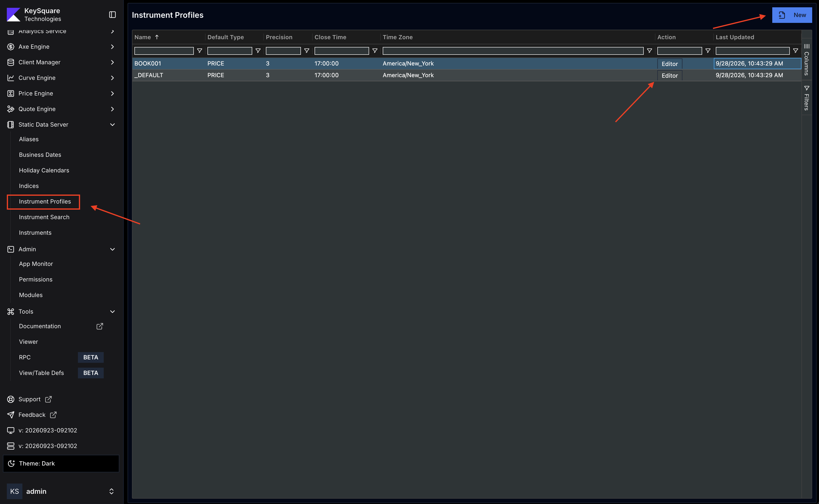Viewport: 819px width, 504px height.
Task: Collapse the Tools section chevron
Action: coord(112,312)
